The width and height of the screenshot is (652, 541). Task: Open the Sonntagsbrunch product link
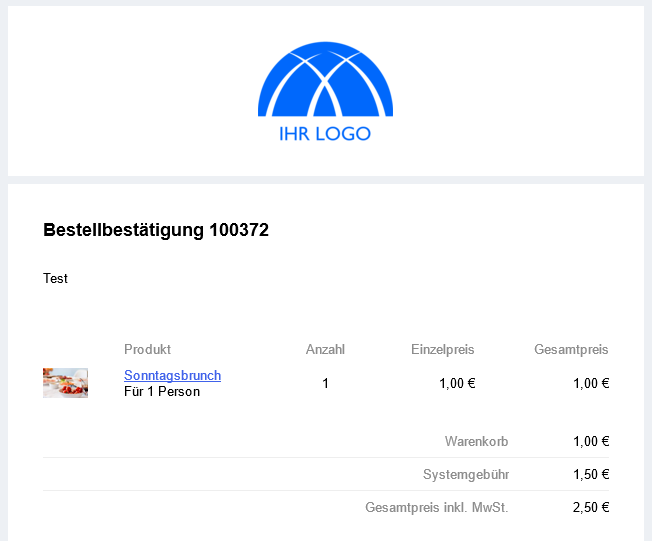pyautogui.click(x=172, y=375)
